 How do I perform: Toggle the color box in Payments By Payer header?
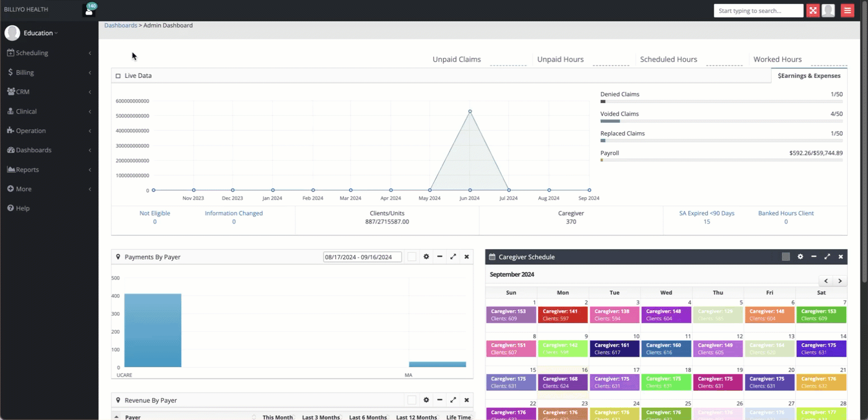click(412, 257)
